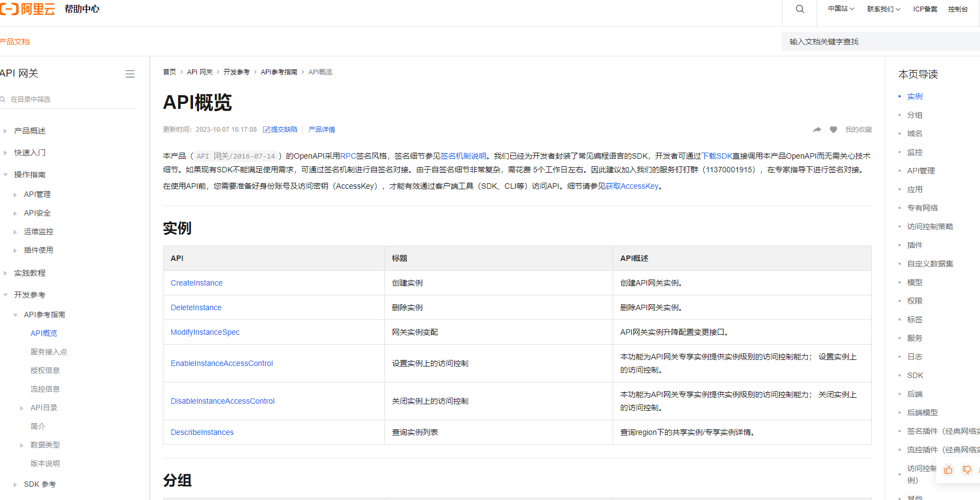Open the RPC link in intro paragraph

tap(348, 156)
